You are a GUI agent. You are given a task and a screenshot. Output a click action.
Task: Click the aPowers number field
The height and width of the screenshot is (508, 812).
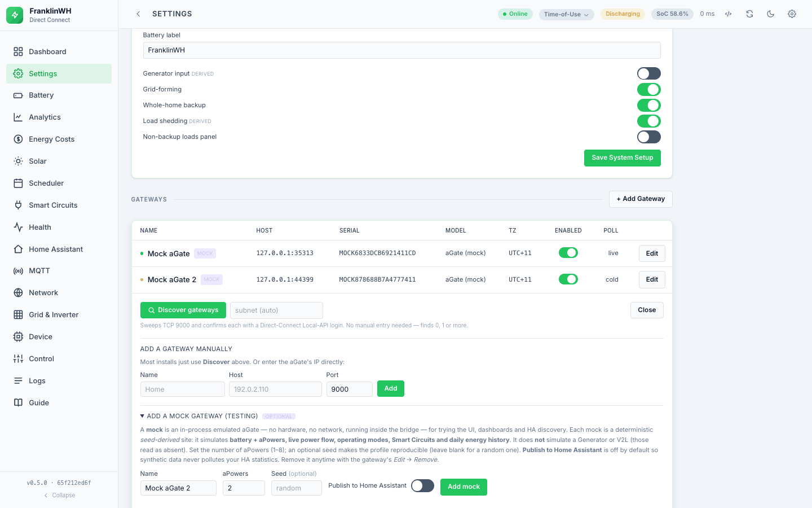point(244,488)
